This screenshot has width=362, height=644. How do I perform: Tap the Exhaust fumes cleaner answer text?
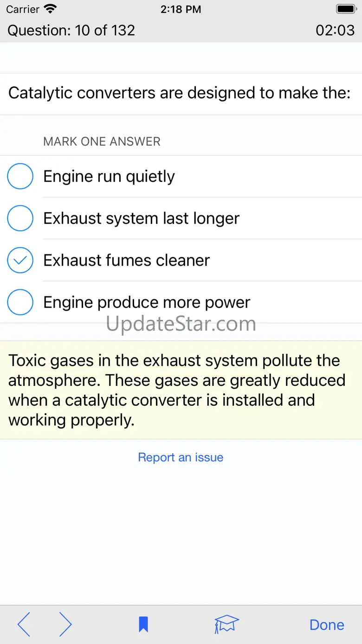126,260
